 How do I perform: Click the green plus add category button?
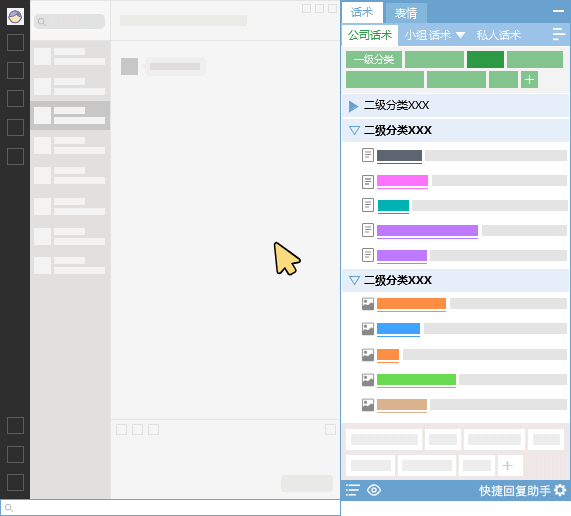pyautogui.click(x=529, y=79)
